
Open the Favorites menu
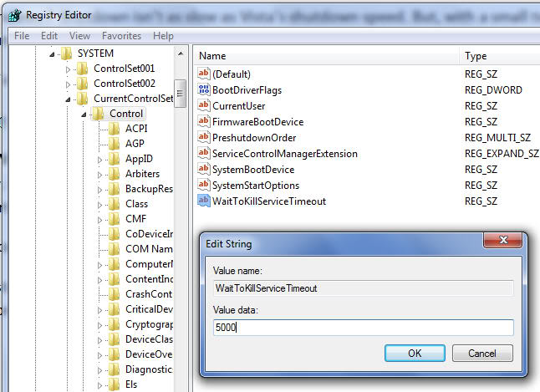(x=121, y=36)
